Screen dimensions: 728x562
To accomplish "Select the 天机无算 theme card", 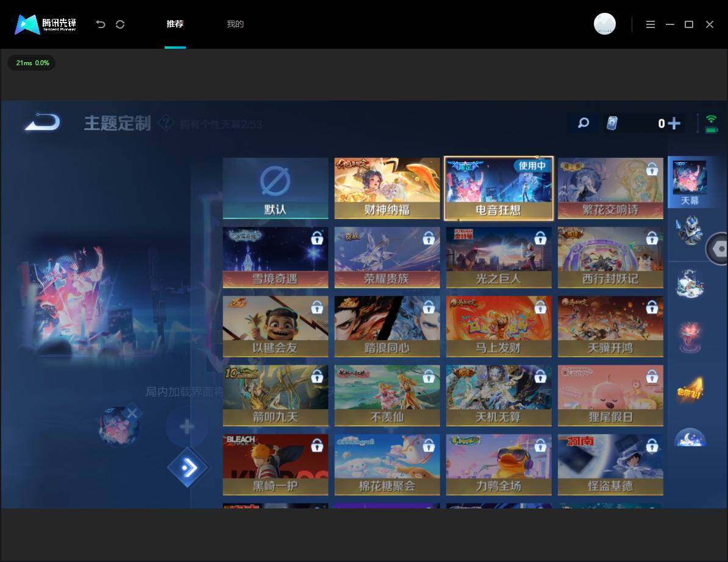I will pyautogui.click(x=499, y=396).
